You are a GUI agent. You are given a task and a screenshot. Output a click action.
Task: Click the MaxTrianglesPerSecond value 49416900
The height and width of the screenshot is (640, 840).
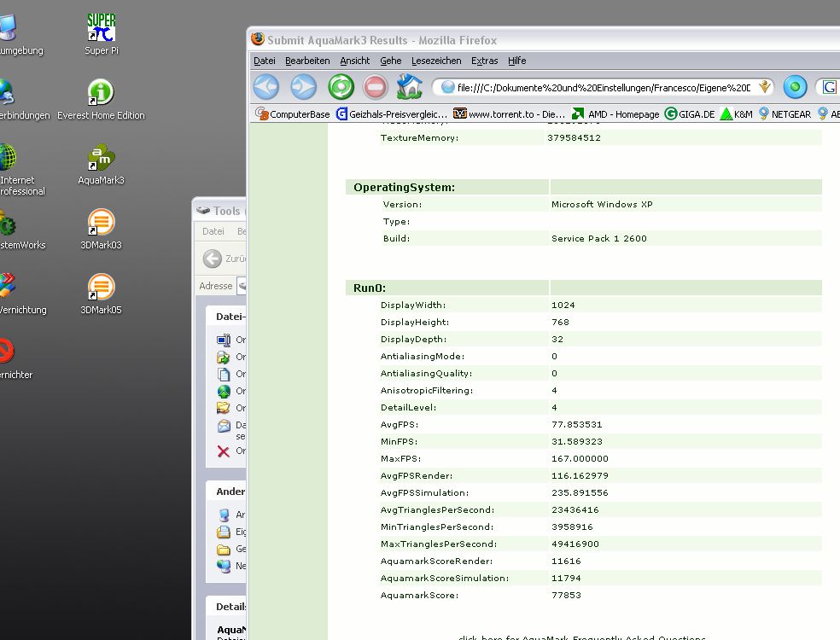pos(575,544)
